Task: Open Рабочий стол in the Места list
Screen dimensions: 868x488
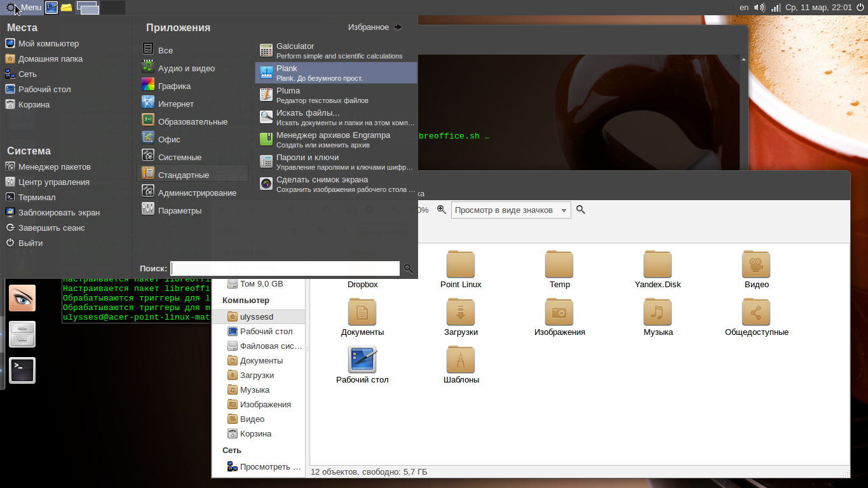Action: point(37,90)
